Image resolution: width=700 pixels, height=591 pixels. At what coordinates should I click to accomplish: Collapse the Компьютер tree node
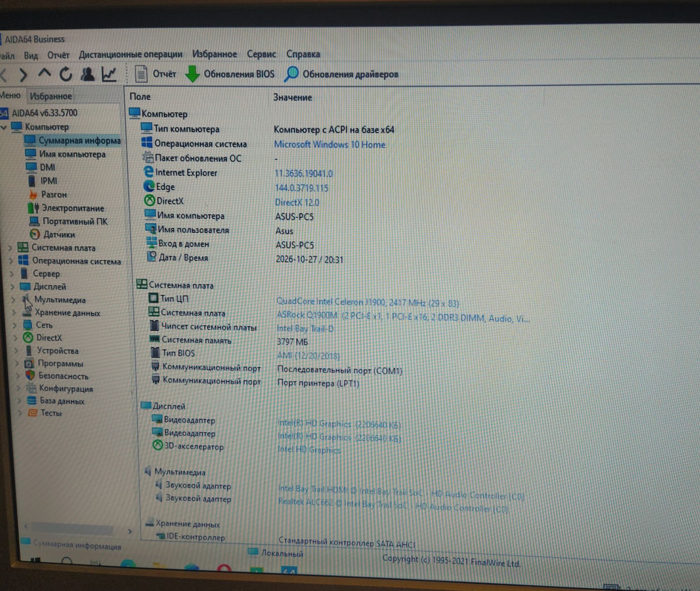[4, 127]
